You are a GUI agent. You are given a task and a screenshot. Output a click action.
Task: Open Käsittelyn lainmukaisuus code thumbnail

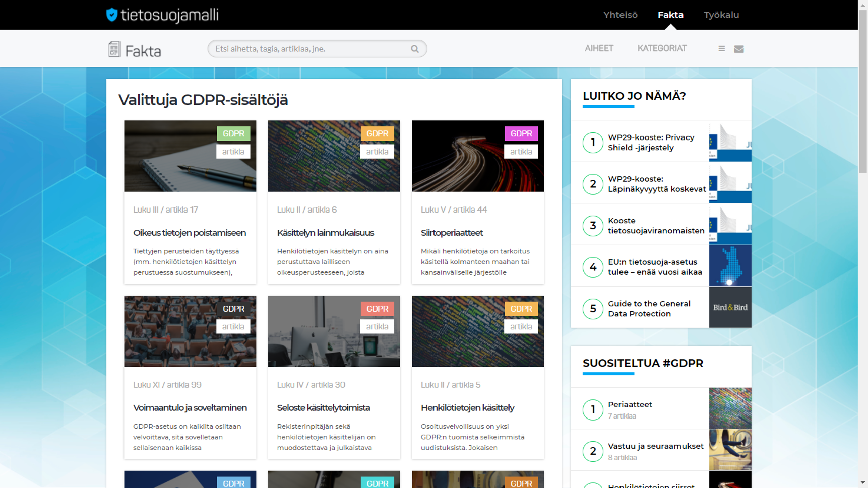coord(334,156)
